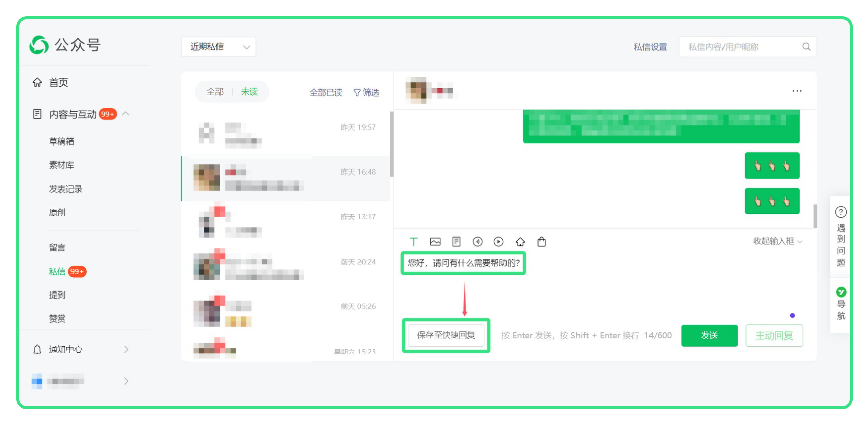
Task: Click the shopping bag icon in toolbar
Action: (542, 242)
